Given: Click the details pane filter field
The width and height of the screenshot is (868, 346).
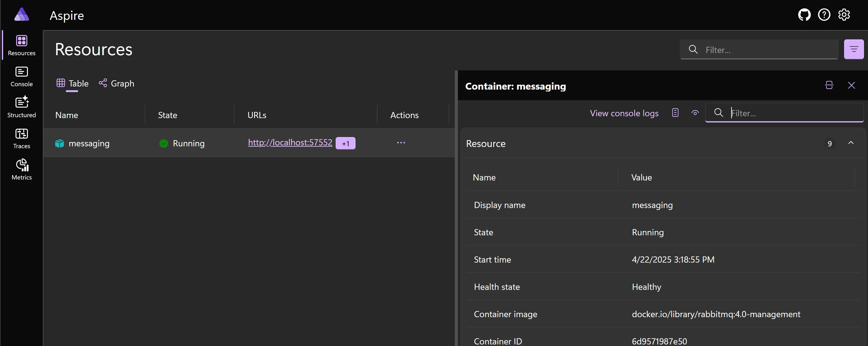Looking at the screenshot, I should tap(785, 113).
